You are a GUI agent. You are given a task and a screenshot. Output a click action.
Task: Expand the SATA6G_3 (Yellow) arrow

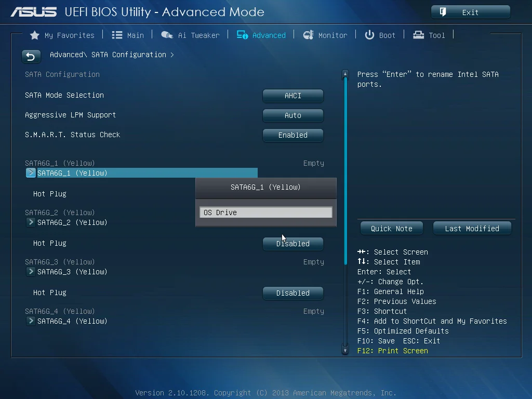[x=31, y=271]
